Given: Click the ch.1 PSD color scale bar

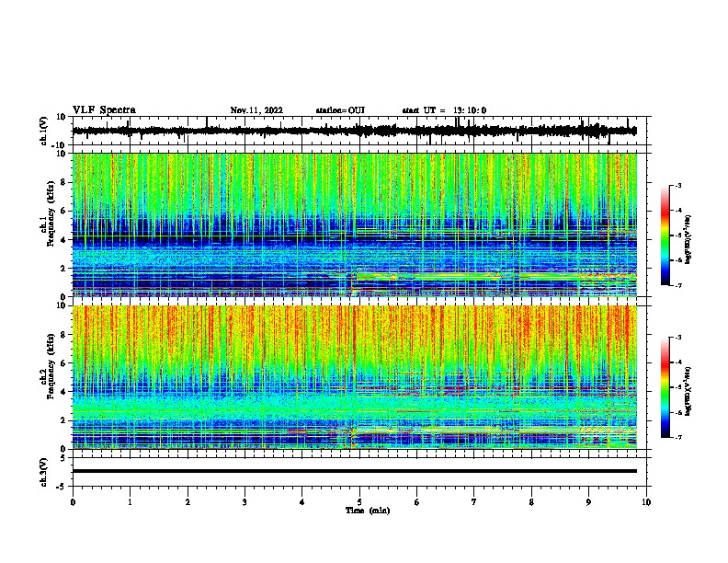Looking at the screenshot, I should 665,236.
